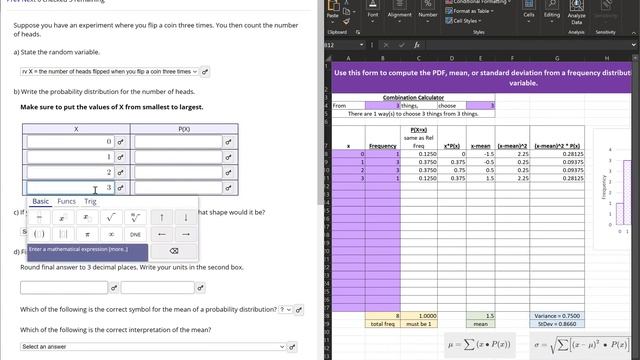Preview the mean symbol dropdown answer
This screenshot has height=360, width=640.
pos(299,310)
